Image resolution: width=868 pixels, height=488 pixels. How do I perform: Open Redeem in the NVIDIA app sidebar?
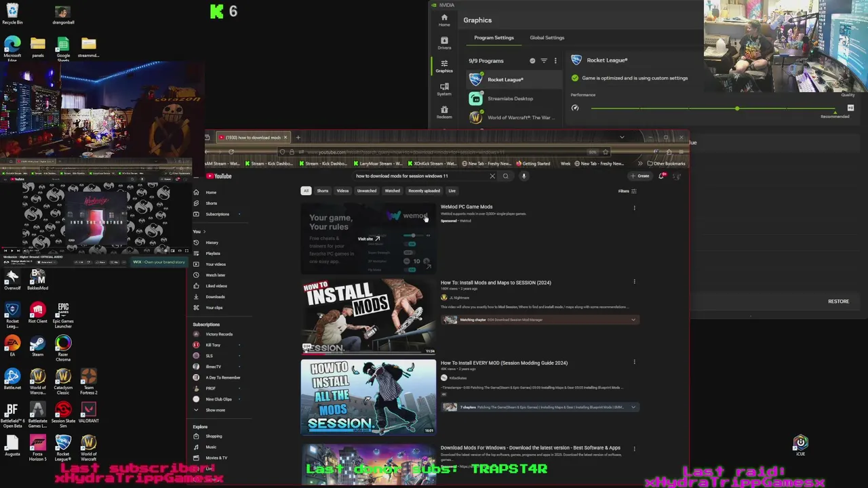(444, 112)
